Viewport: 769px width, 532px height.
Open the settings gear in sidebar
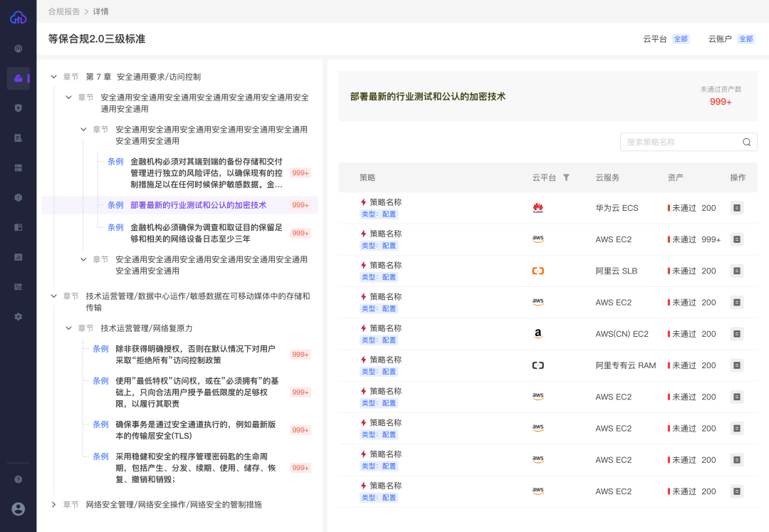(x=19, y=316)
